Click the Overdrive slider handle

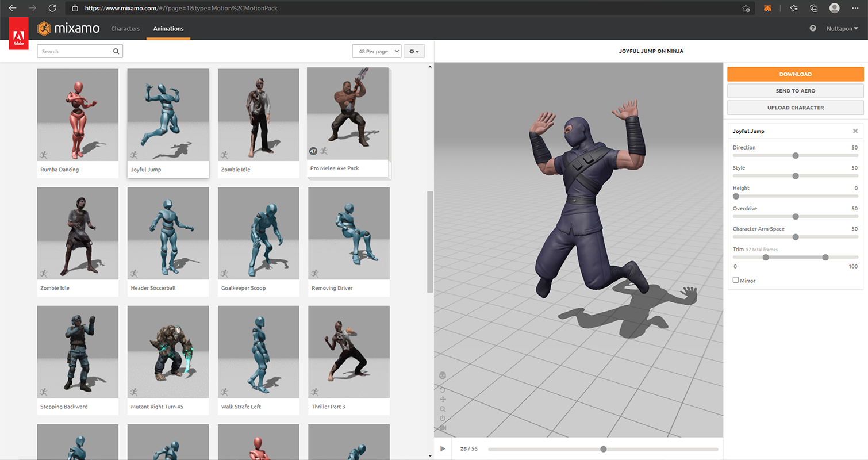tap(796, 217)
